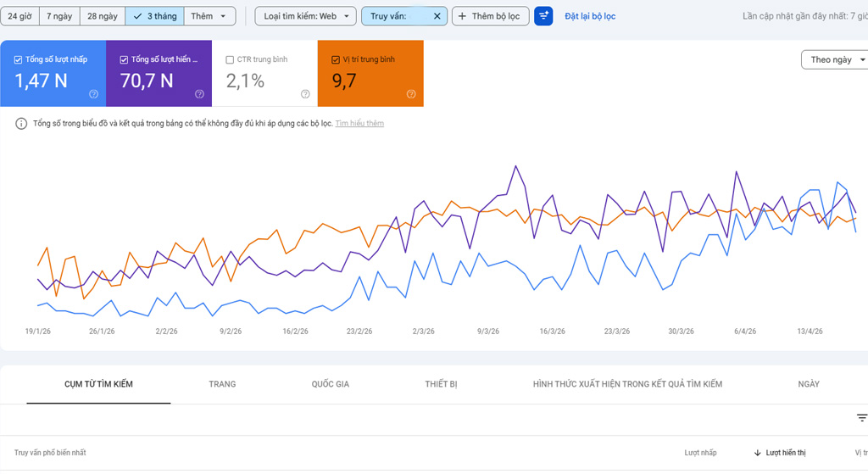
Task: Switch to the TRANG tab
Action: 222,384
